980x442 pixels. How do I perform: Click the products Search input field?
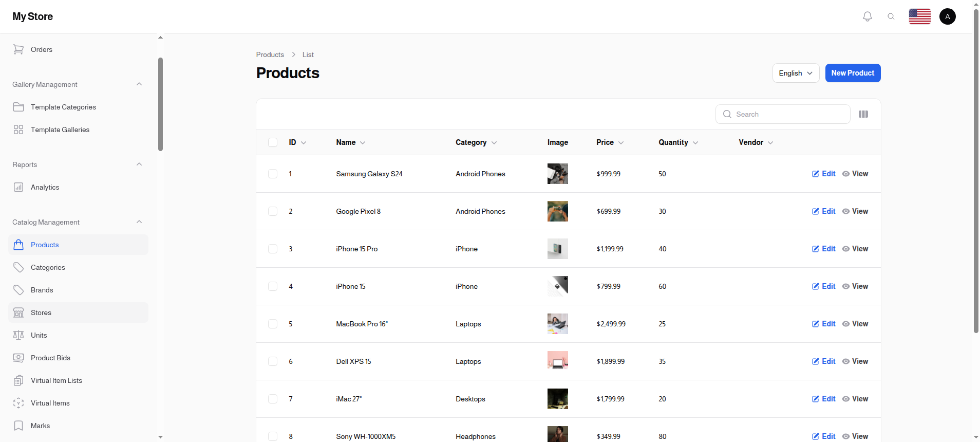(783, 114)
